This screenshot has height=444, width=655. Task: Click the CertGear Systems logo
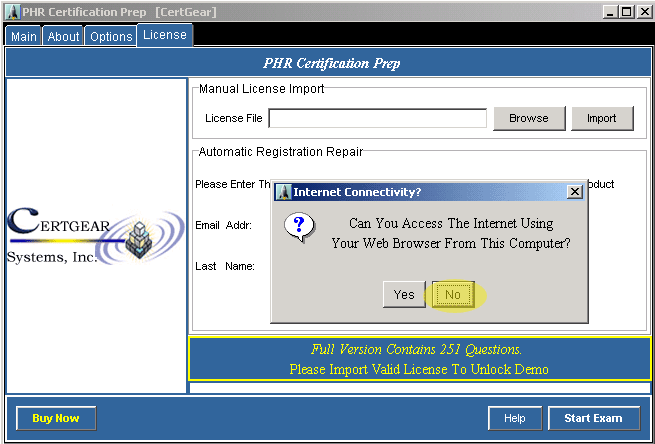click(x=96, y=236)
